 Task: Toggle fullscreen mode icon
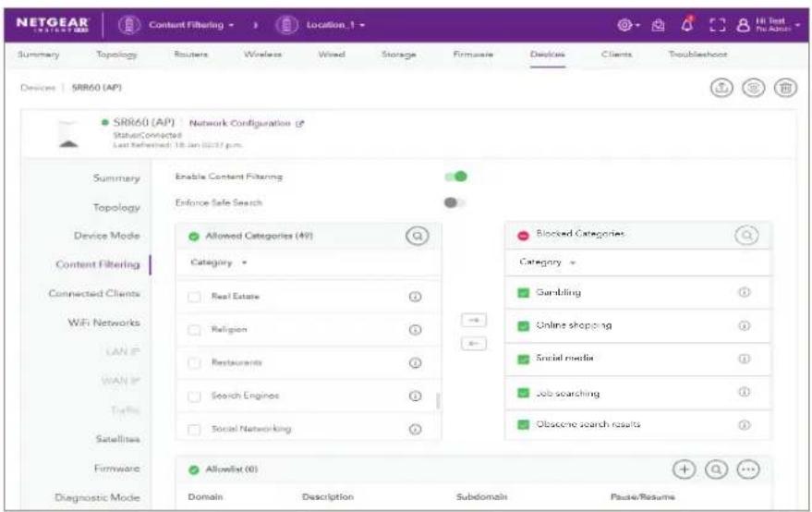717,25
